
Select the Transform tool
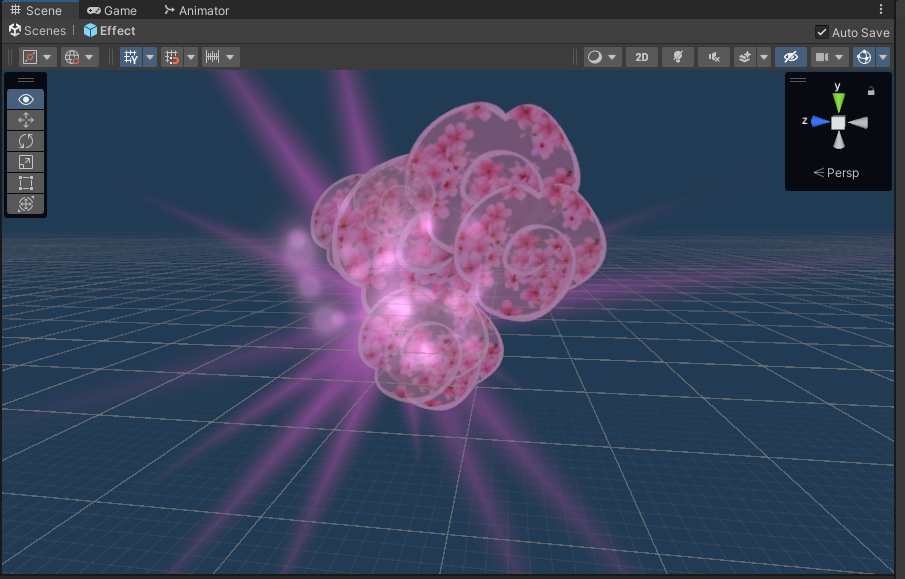25,204
